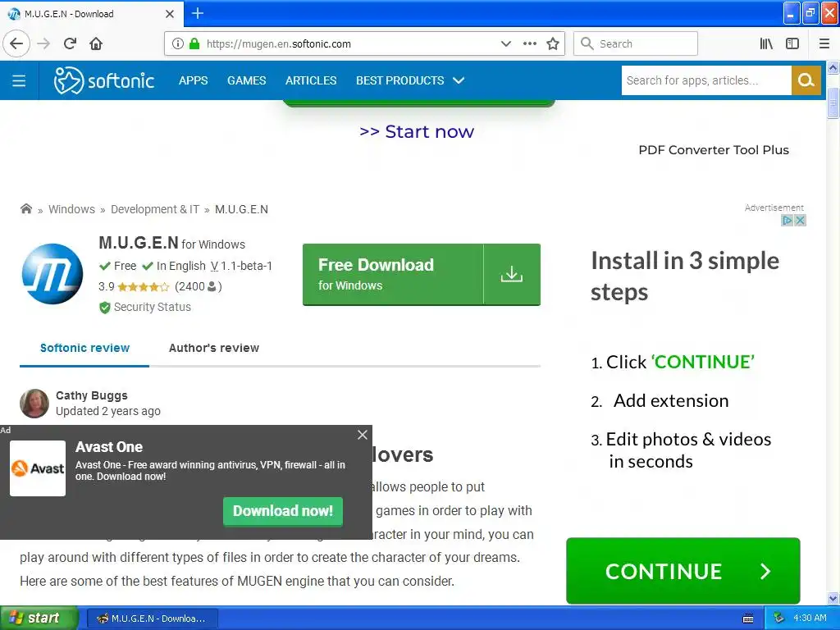
Task: Click the 4:30 AM taskbar clock
Action: (810, 618)
